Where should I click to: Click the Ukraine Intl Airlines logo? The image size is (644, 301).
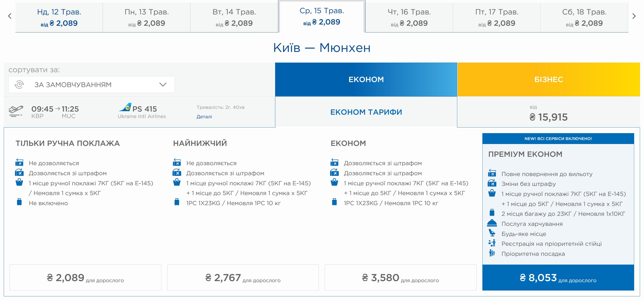(125, 108)
